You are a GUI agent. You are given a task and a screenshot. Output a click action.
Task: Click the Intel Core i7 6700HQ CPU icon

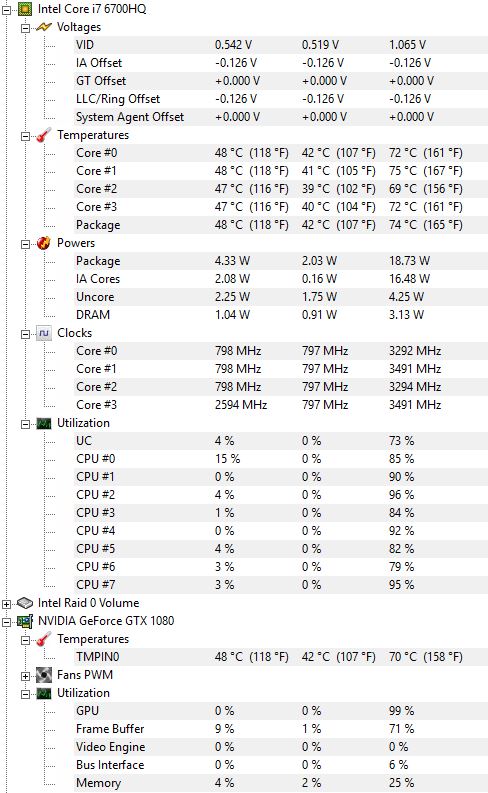[25, 9]
